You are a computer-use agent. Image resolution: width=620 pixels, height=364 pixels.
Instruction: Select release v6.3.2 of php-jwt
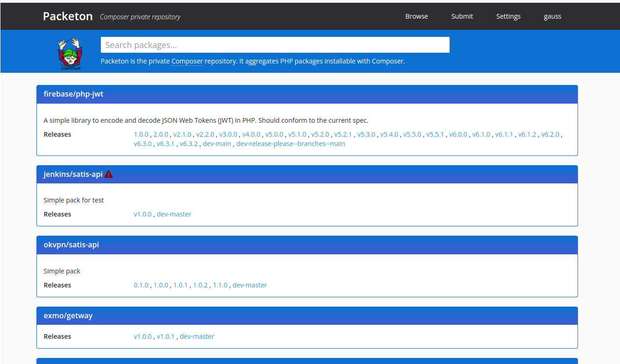click(189, 144)
